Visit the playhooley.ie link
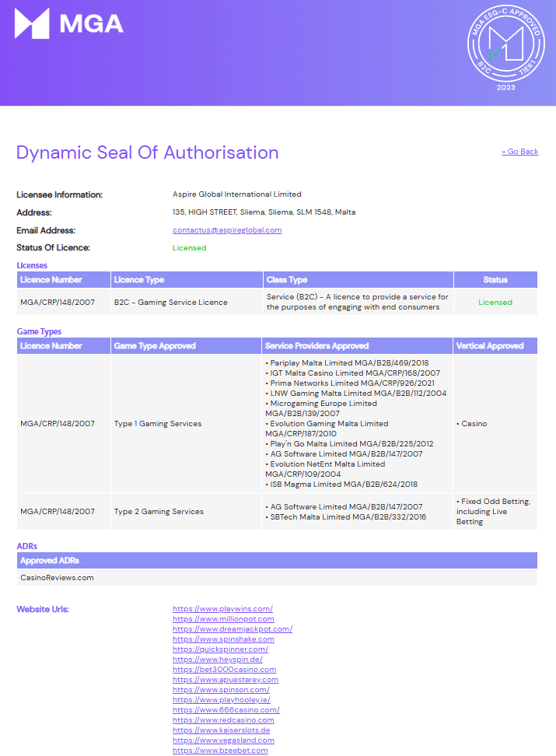The width and height of the screenshot is (556, 756). tap(222, 700)
